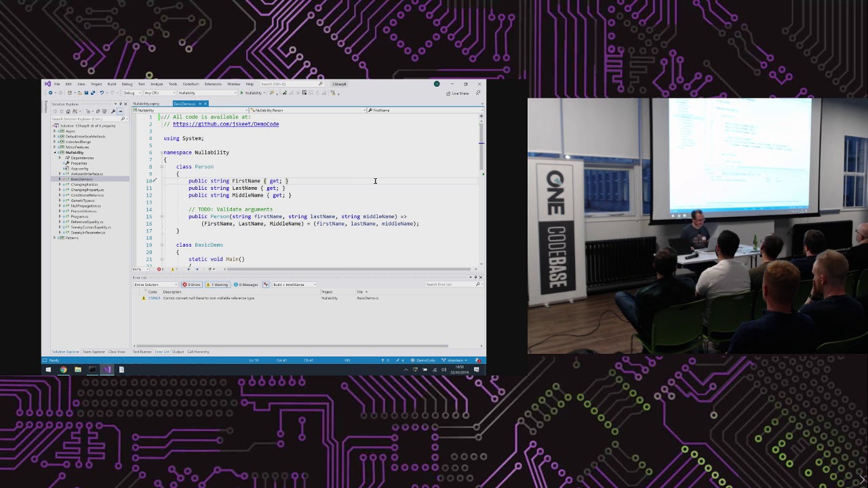Image resolution: width=868 pixels, height=488 pixels.
Task: Select the Patterns project
Action: (72, 238)
